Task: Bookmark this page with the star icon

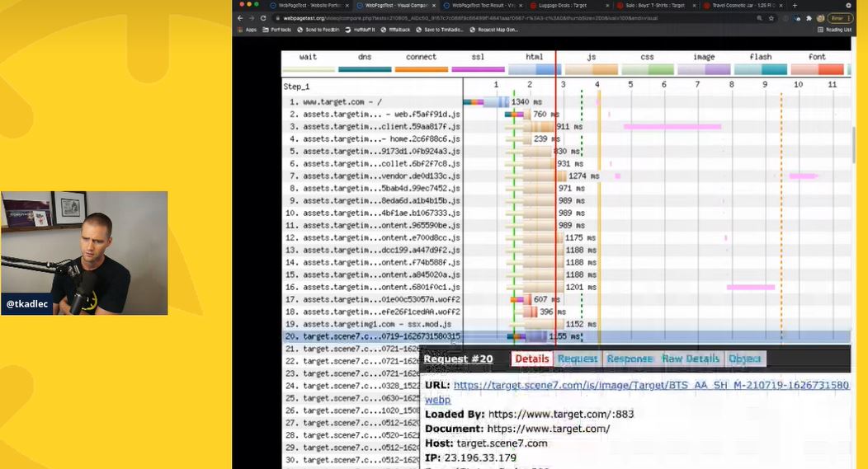Action: coord(771,18)
